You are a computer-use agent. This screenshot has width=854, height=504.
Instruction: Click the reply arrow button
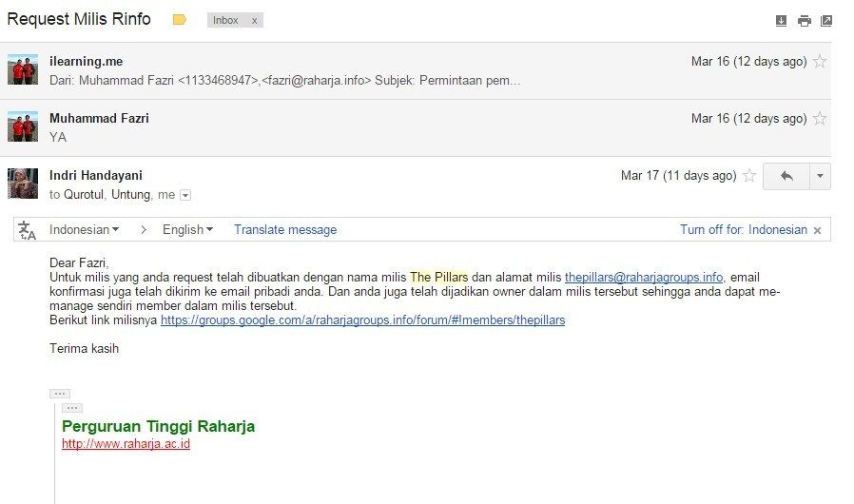point(786,176)
